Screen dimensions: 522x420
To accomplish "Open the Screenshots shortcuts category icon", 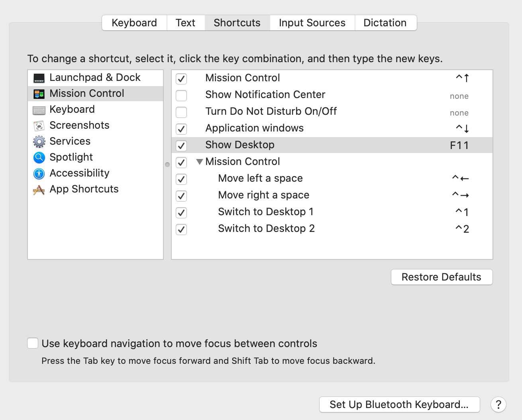I will tap(39, 126).
